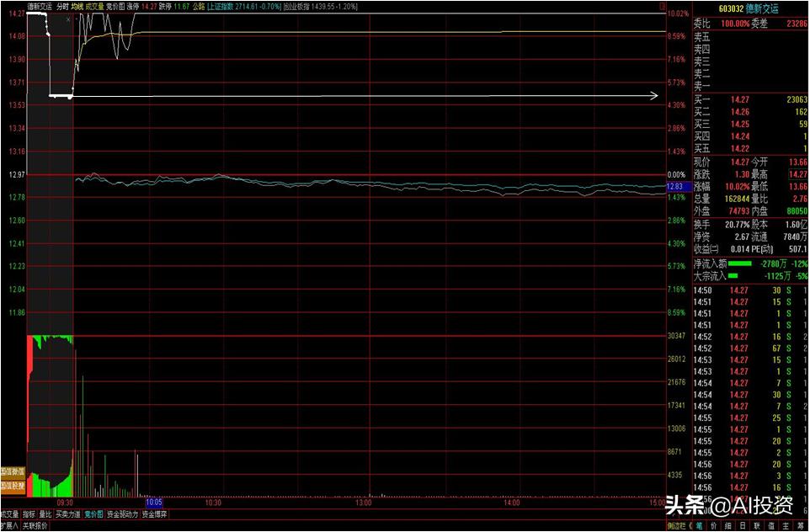Click the 买四 bid row at 14.24
This screenshot has width=810, height=532.
[750, 137]
